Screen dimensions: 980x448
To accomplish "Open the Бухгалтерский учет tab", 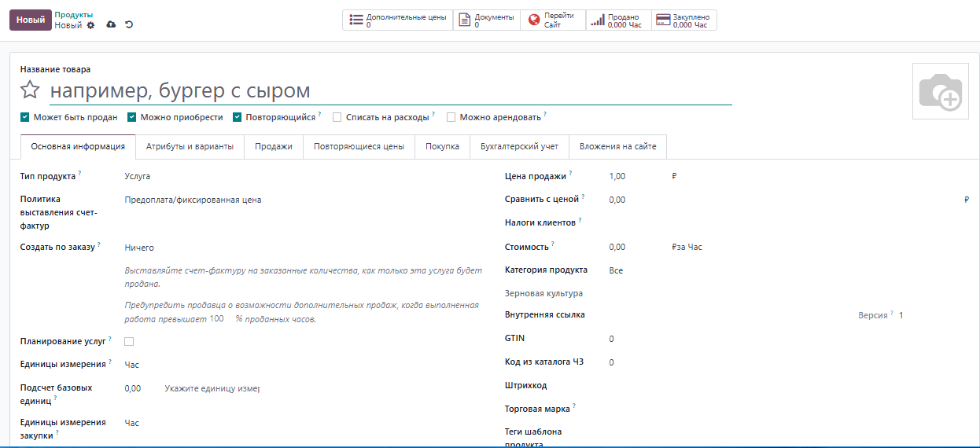I will click(x=519, y=147).
